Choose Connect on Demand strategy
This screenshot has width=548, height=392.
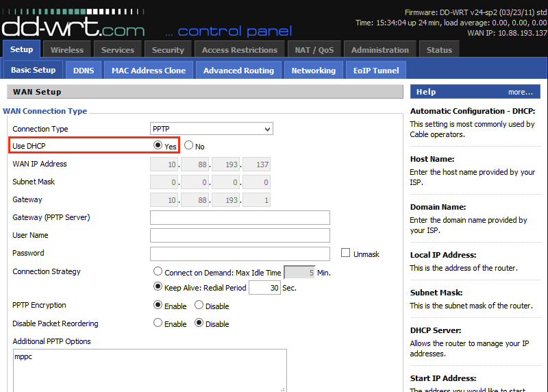[x=158, y=272]
